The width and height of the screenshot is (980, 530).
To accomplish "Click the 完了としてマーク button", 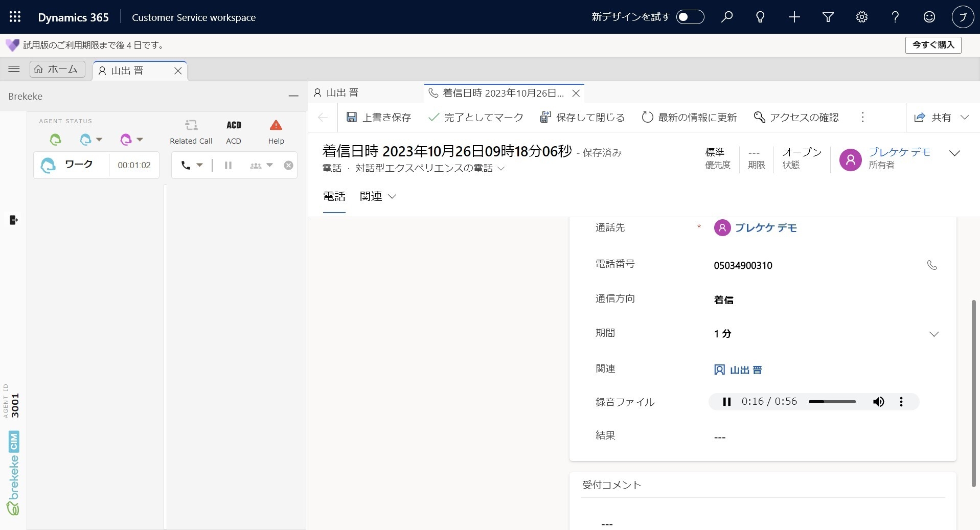I will [x=476, y=118].
